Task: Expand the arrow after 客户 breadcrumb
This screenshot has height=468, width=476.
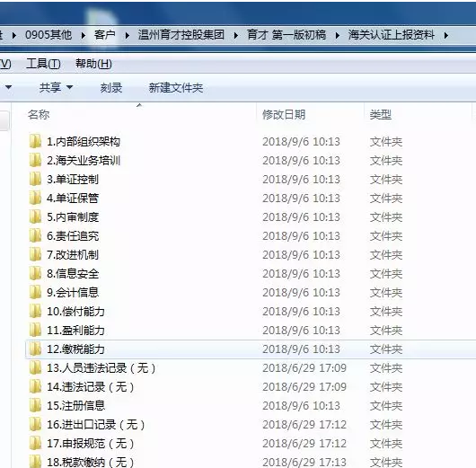Action: point(128,36)
